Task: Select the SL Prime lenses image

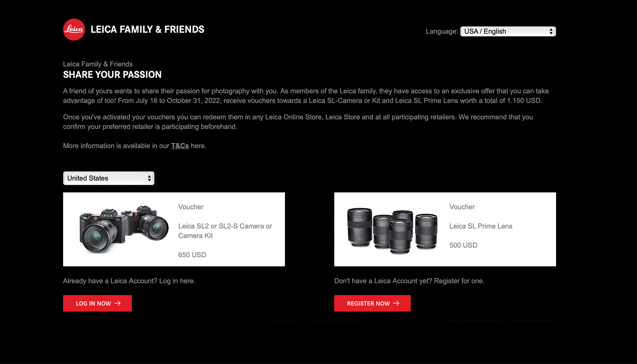Action: [x=392, y=231]
